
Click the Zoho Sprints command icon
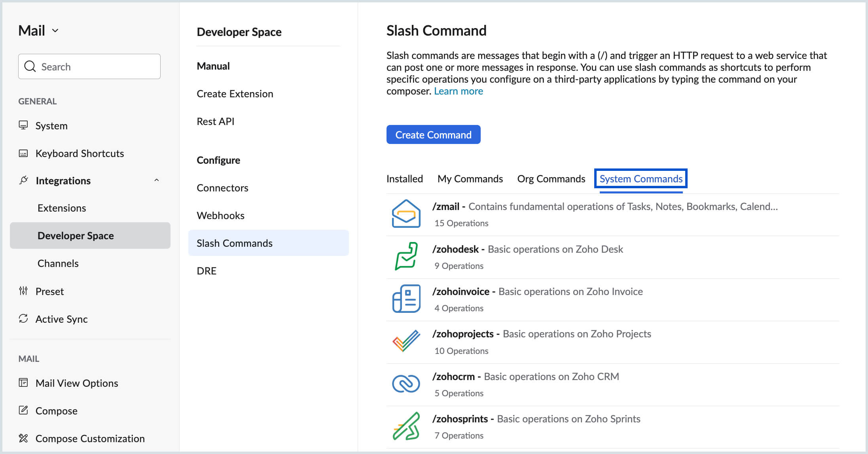tap(406, 426)
